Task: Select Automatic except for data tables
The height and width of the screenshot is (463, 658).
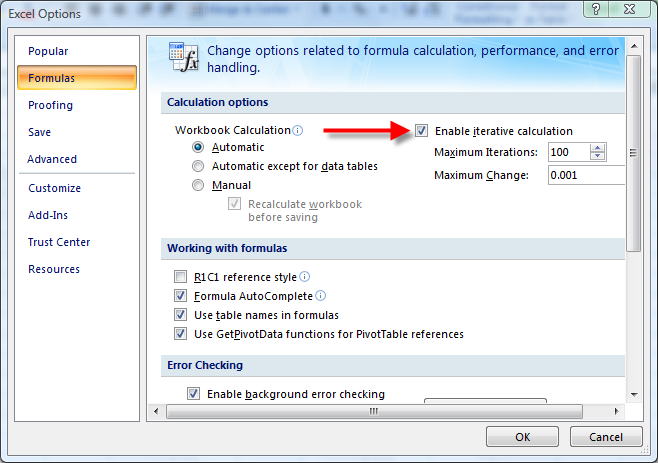Action: (198, 166)
